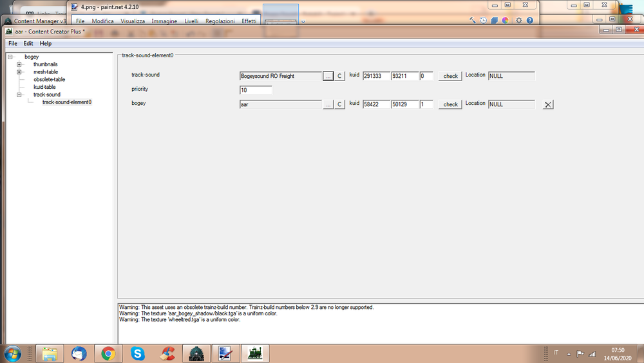Click the bogey name field aar
Screen dimensions: 644x363
(x=281, y=104)
